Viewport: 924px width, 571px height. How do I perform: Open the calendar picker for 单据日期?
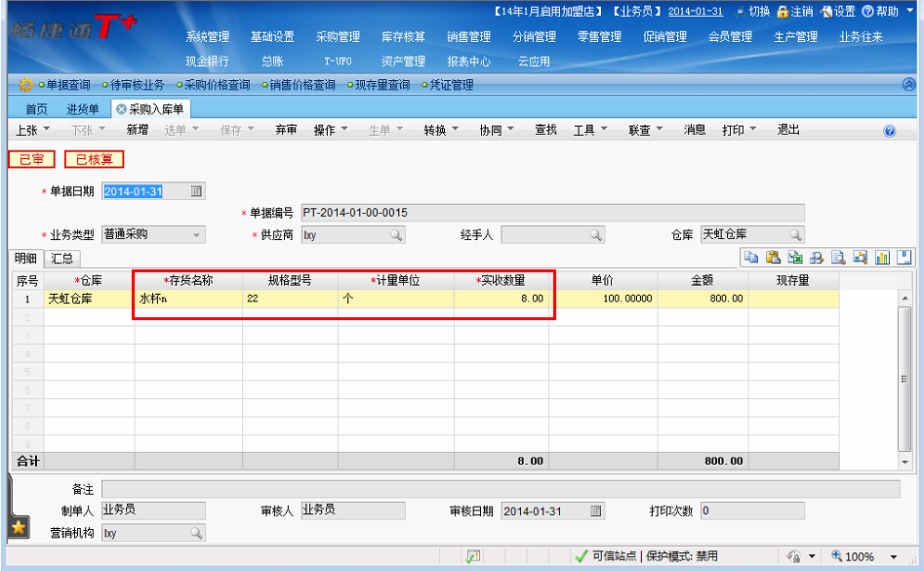click(196, 191)
